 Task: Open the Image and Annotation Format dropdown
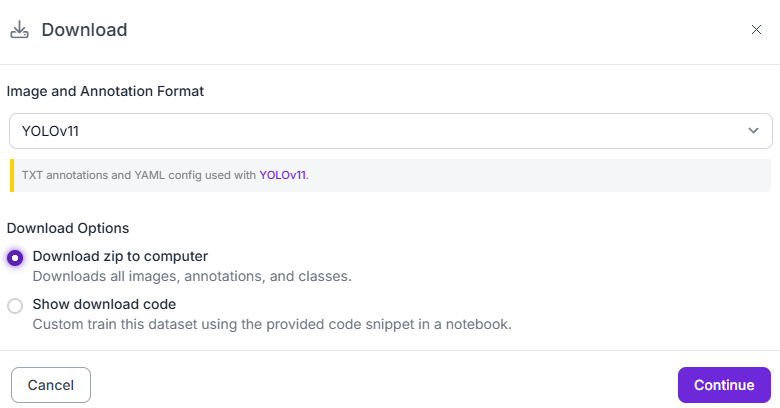390,130
